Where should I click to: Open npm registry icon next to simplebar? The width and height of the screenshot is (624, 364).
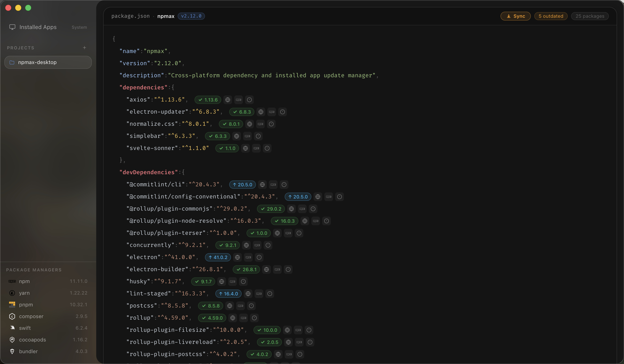point(247,136)
